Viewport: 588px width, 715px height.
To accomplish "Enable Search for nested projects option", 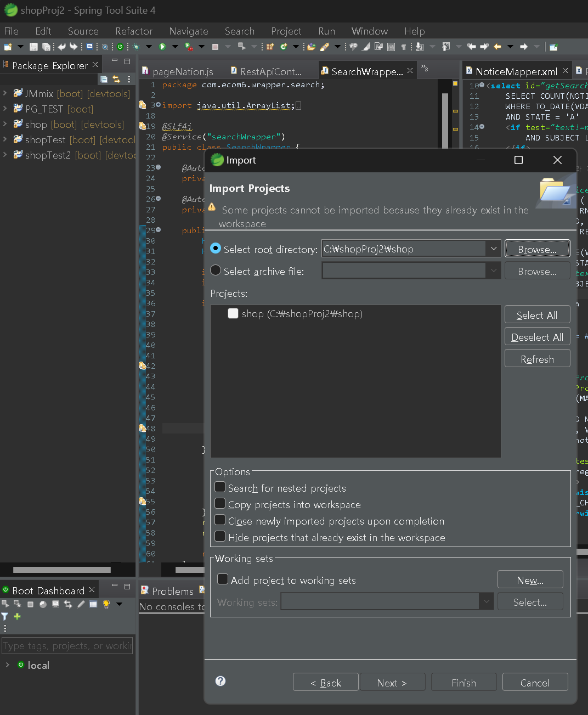I will pos(220,487).
